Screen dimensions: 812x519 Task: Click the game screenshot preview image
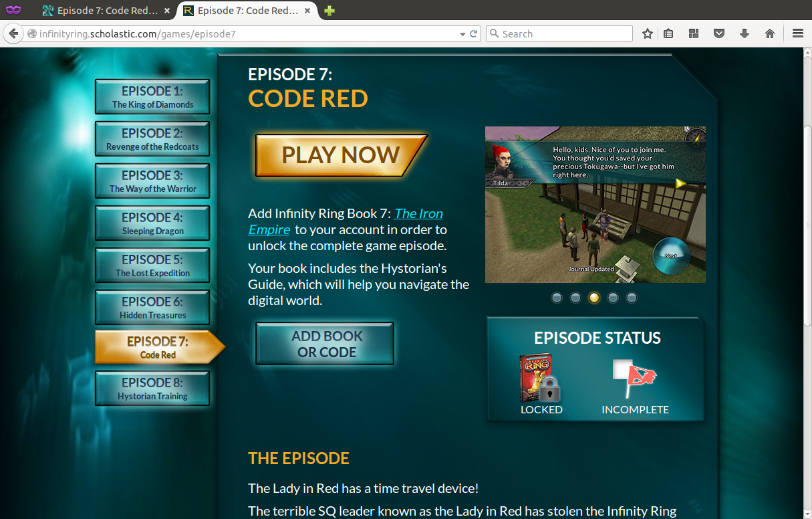tap(595, 205)
